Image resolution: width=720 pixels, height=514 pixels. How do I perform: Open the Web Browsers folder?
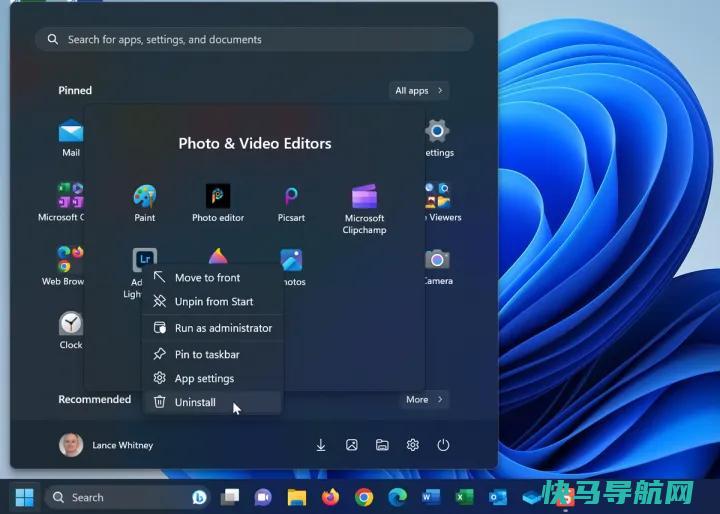[71, 260]
